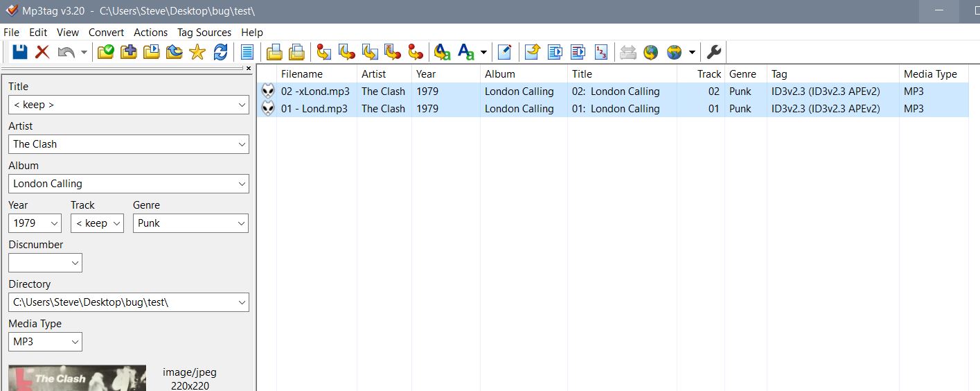Viewport: 980px width, 391px height.
Task: Click the Load playlist folder icon
Action: [x=151, y=52]
